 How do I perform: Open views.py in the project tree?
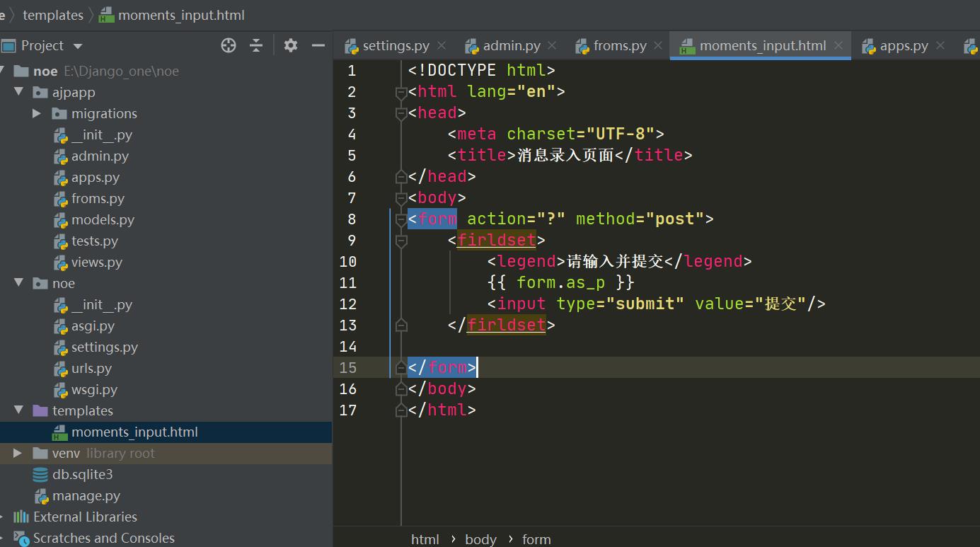tap(97, 262)
